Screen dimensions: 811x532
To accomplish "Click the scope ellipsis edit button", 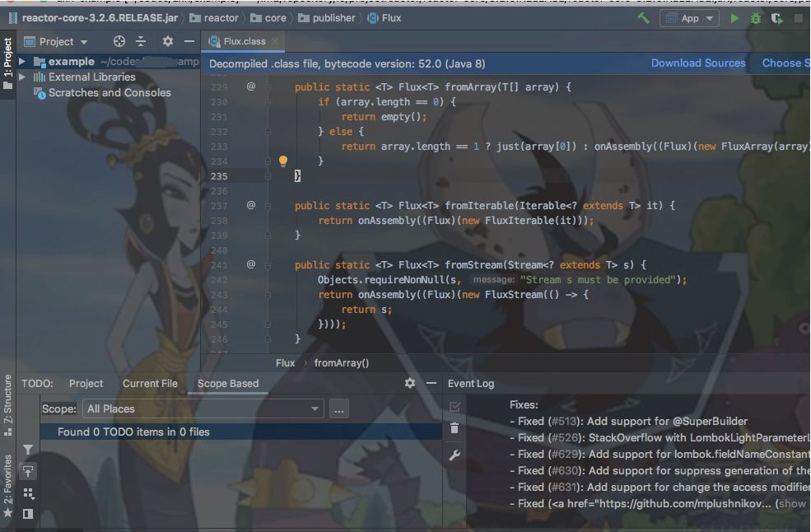I will (x=338, y=408).
